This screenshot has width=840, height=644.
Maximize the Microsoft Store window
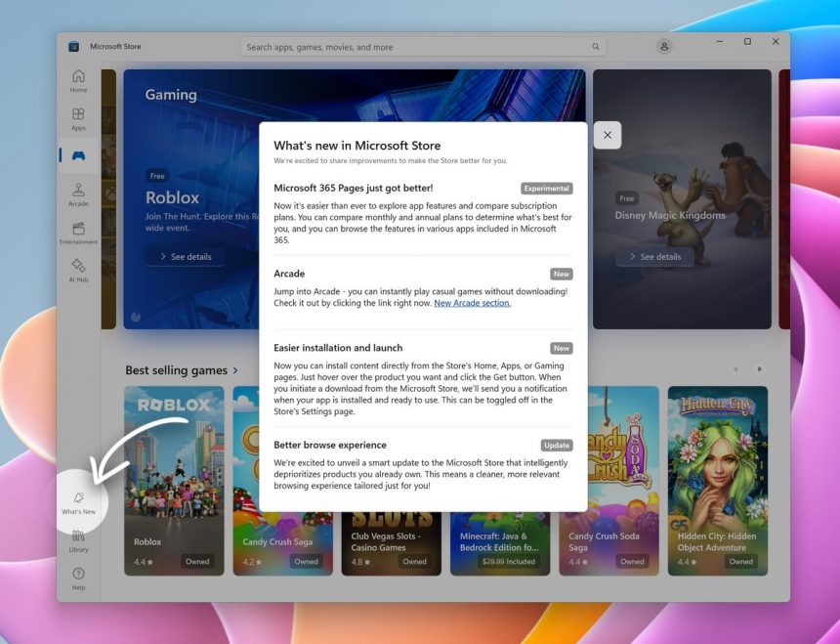click(747, 42)
